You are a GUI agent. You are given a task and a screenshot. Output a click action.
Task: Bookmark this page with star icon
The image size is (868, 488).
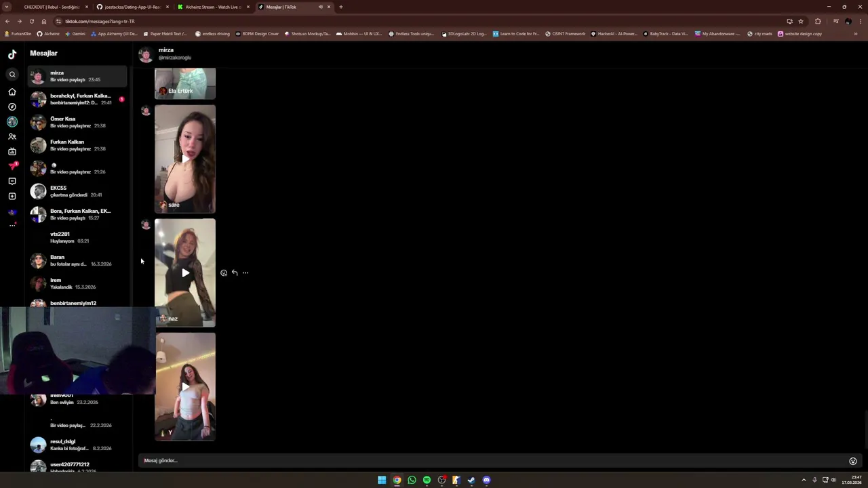(x=800, y=21)
